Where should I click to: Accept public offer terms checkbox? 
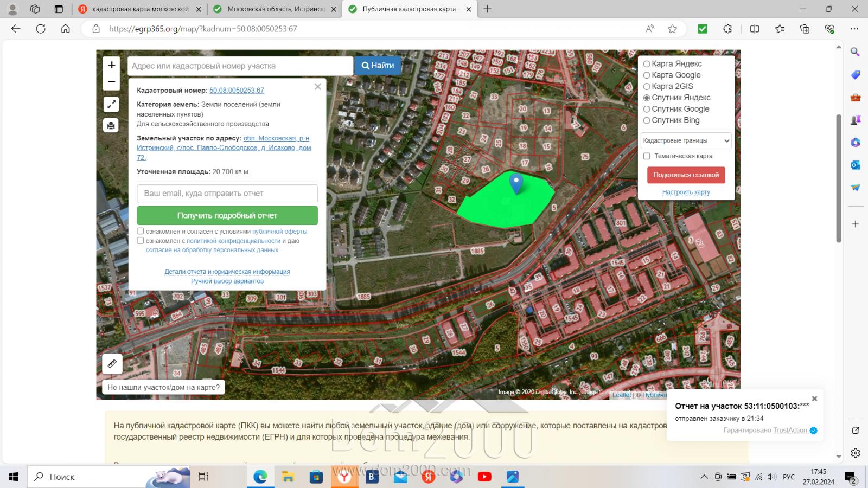[x=141, y=231]
